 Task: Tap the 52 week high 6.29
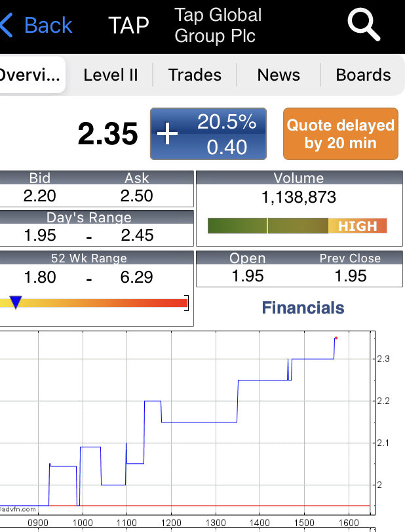pyautogui.click(x=136, y=277)
